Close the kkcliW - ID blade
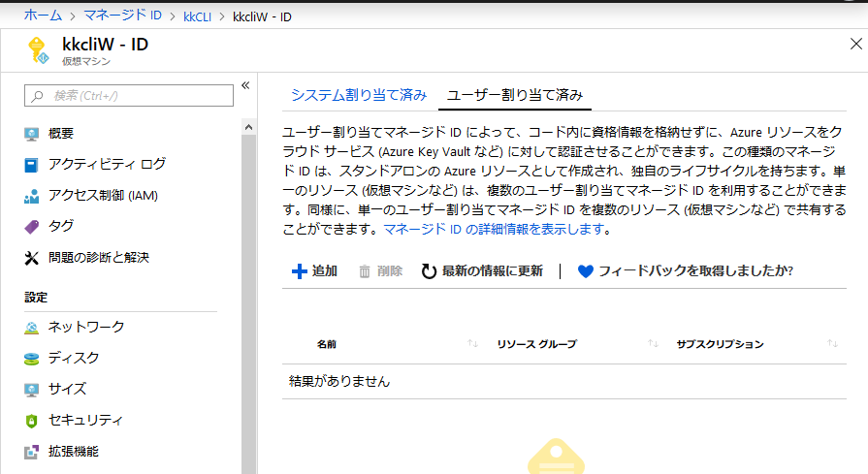 855,44
